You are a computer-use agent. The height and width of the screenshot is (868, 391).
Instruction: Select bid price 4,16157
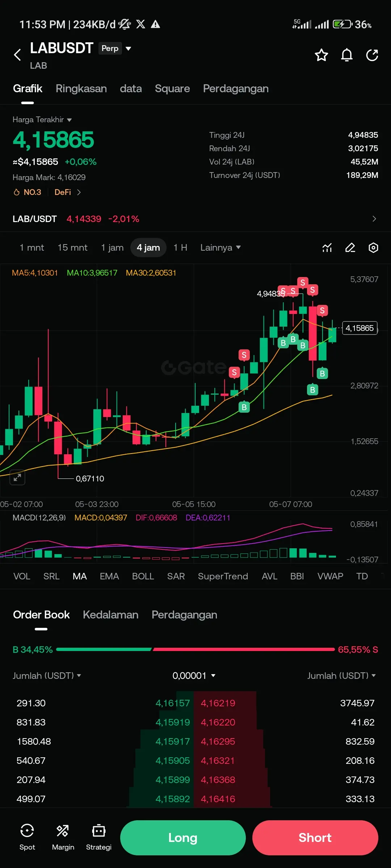pos(173,703)
